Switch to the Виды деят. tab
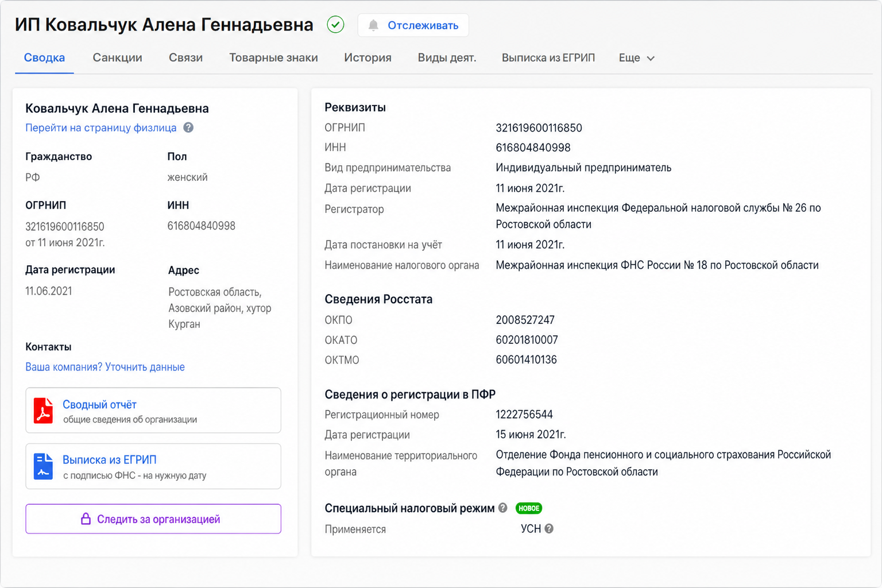Image resolution: width=882 pixels, height=588 pixels. (447, 58)
